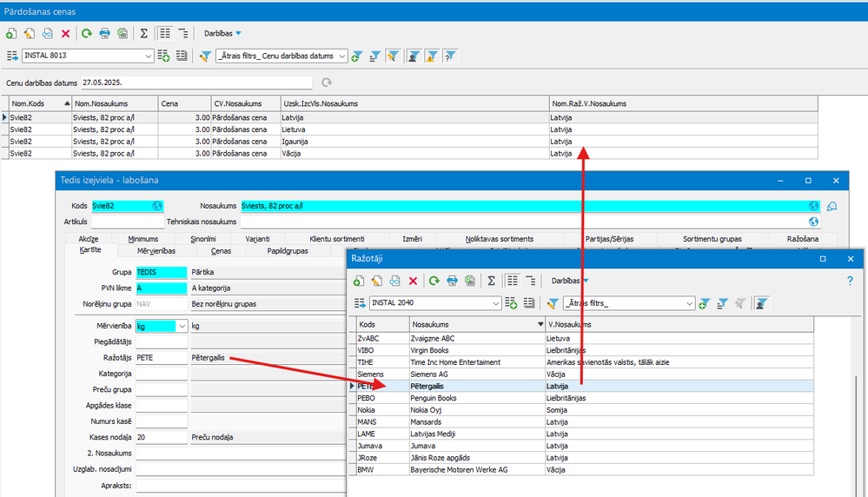Viewport: 868px width, 497px height.
Task: Toggle table view in Pārdošanas cenas toolbar
Action: [165, 33]
